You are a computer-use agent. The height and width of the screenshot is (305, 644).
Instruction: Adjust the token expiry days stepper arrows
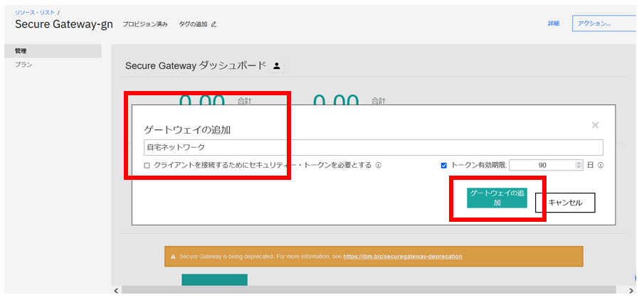coord(579,166)
